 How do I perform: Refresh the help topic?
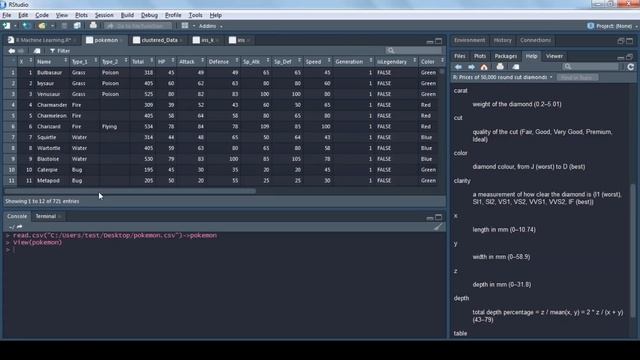631,67
